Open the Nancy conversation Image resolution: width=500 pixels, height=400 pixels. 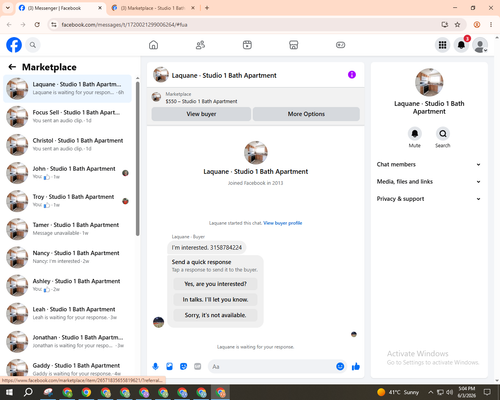67,257
